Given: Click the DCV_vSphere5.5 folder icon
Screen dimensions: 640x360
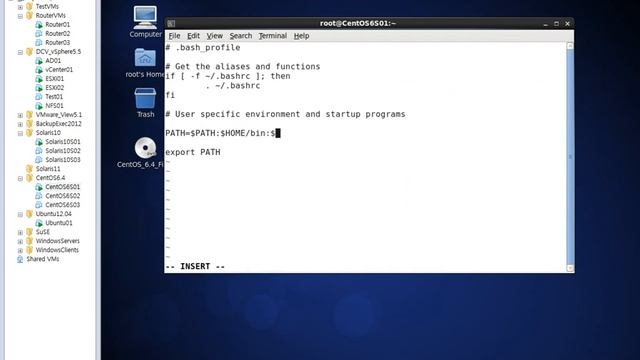Looking at the screenshot, I should tap(29, 51).
